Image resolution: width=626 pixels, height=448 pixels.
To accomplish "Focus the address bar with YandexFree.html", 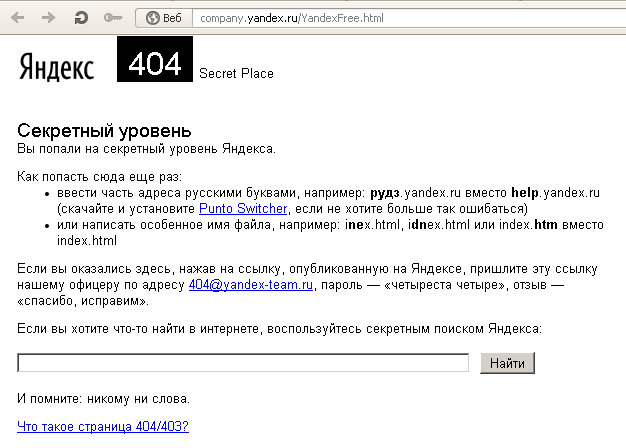I will 409,18.
